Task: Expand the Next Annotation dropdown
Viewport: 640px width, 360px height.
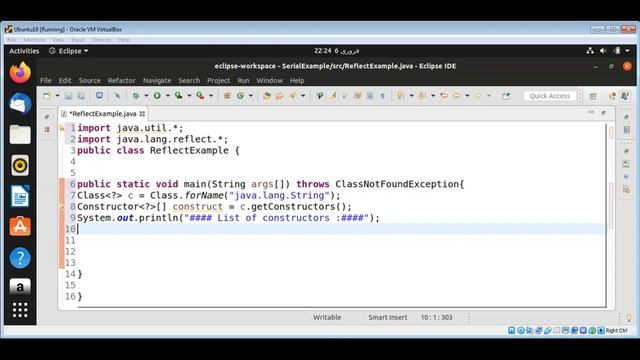Action: tap(411, 96)
